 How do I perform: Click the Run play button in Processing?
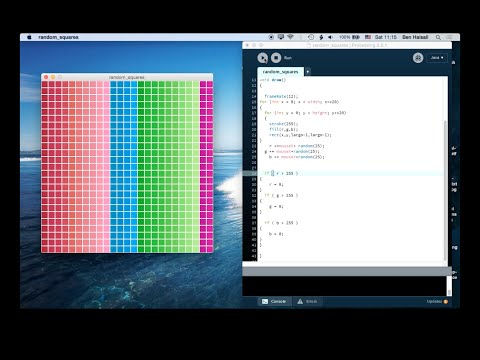[263, 58]
